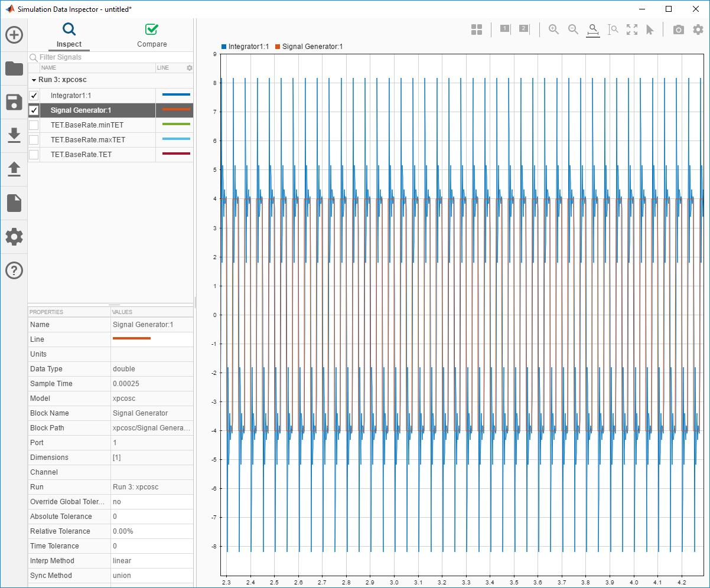The width and height of the screenshot is (710, 588).
Task: Click the fit to view icon
Action: tap(632, 30)
